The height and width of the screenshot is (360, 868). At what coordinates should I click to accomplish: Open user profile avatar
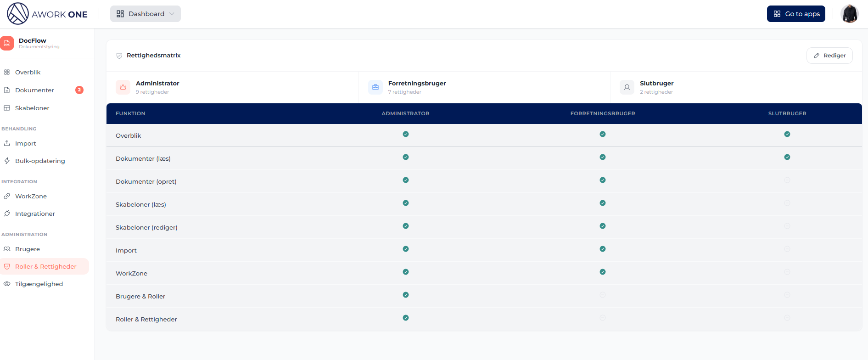point(850,14)
